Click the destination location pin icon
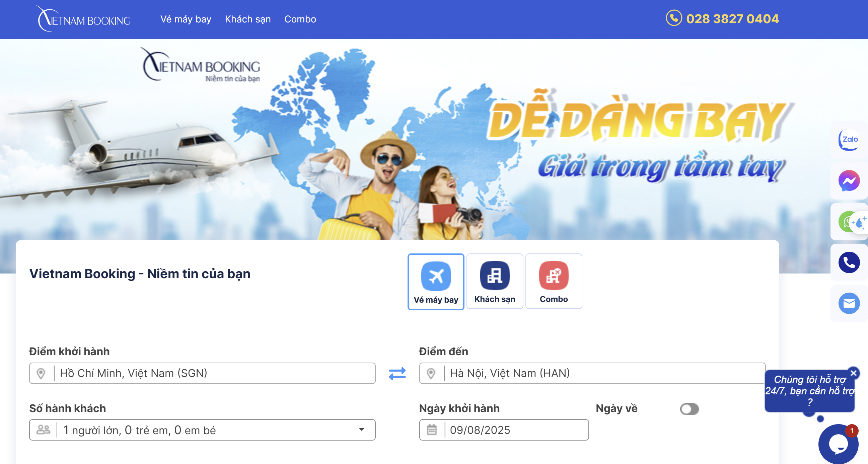The image size is (868, 464). [x=431, y=373]
